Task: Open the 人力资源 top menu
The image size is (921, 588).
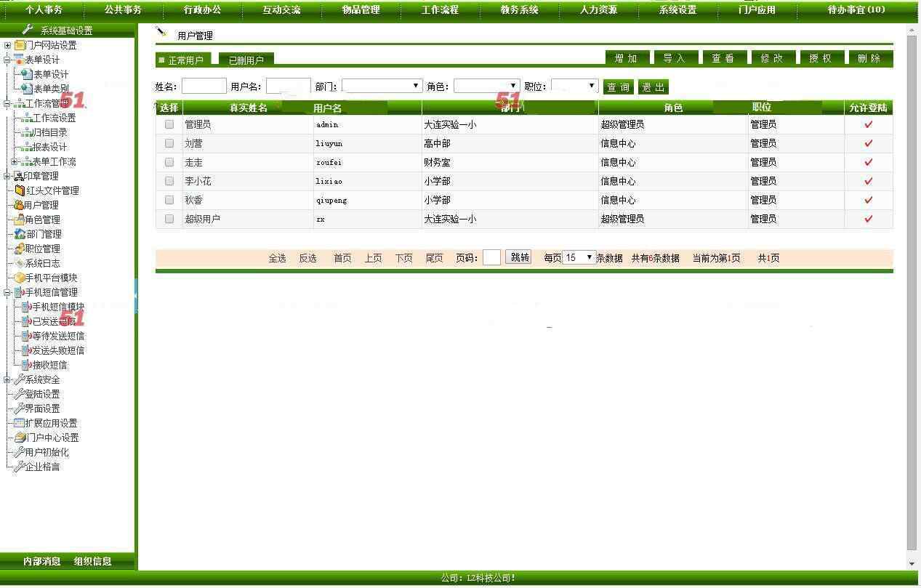Action: coord(598,10)
